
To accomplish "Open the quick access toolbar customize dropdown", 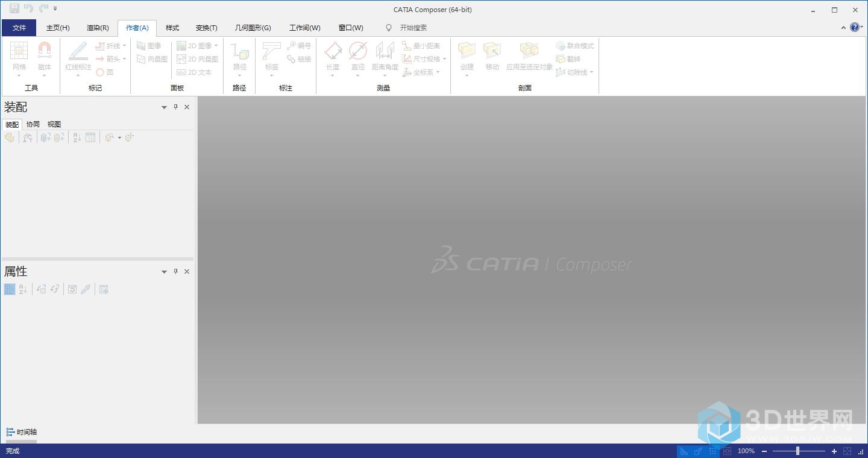I will pos(55,9).
